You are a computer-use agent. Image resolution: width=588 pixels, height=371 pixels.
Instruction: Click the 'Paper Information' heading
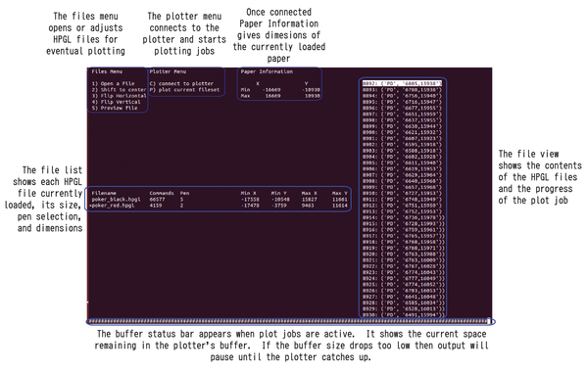pyautogui.click(x=267, y=71)
